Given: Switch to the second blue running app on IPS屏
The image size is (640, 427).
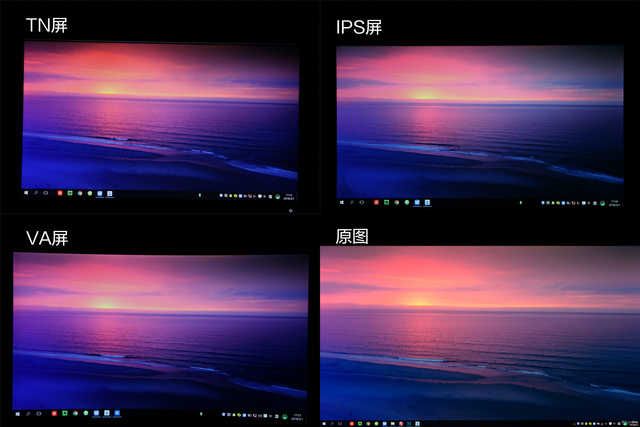Looking at the screenshot, I should pyautogui.click(x=427, y=202).
